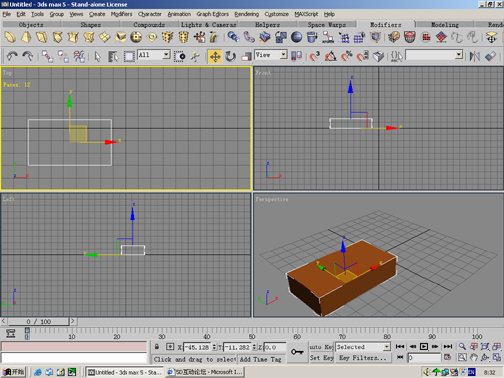Click the Pan hand viewport control
This screenshot has width=504, height=378.
(474, 358)
